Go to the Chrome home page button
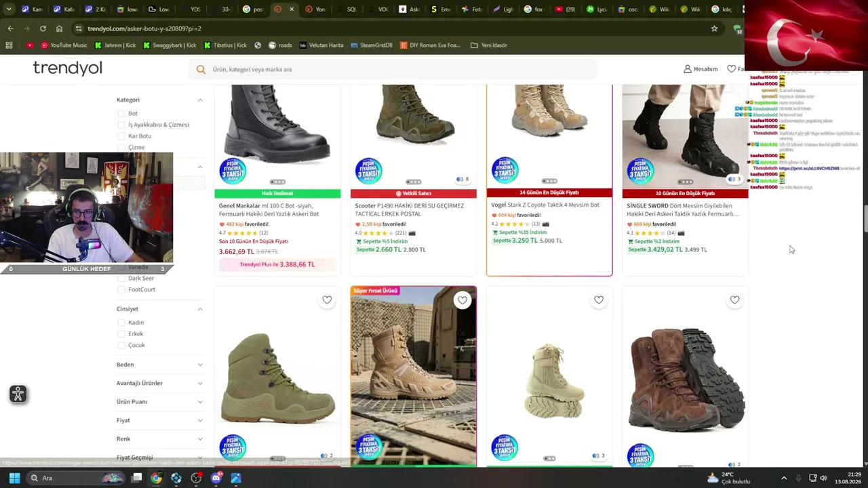The width and height of the screenshot is (868, 488). 59,28
